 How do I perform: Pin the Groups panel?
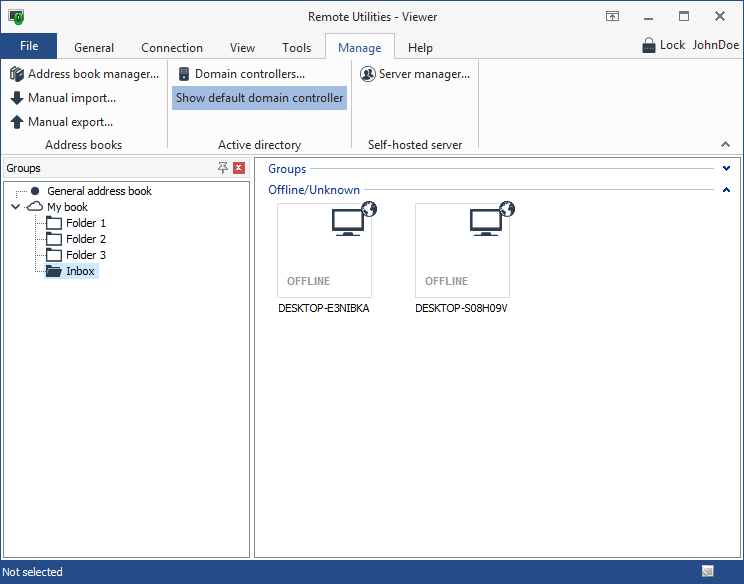(223, 167)
